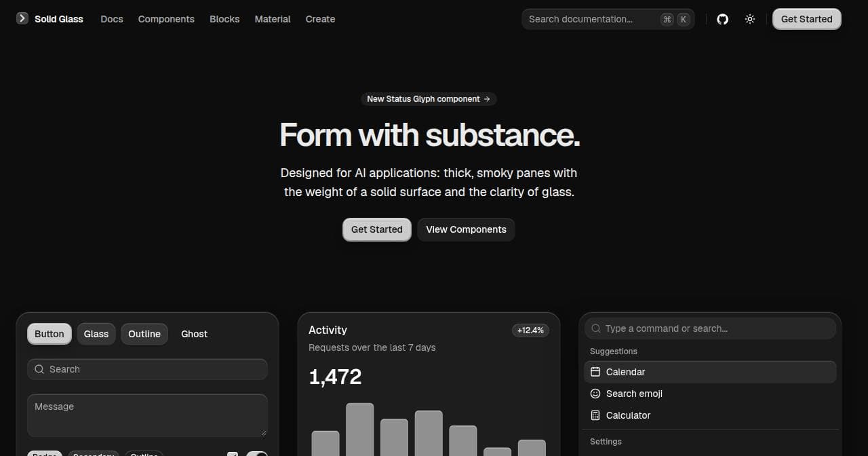The width and height of the screenshot is (868, 456).
Task: Click the Search documentation box
Action: (608, 19)
